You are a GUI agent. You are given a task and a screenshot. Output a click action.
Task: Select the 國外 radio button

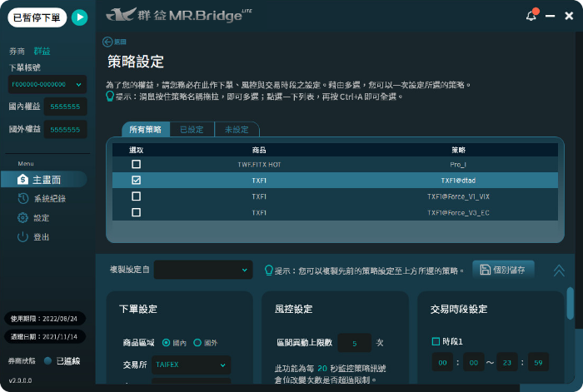pos(197,342)
